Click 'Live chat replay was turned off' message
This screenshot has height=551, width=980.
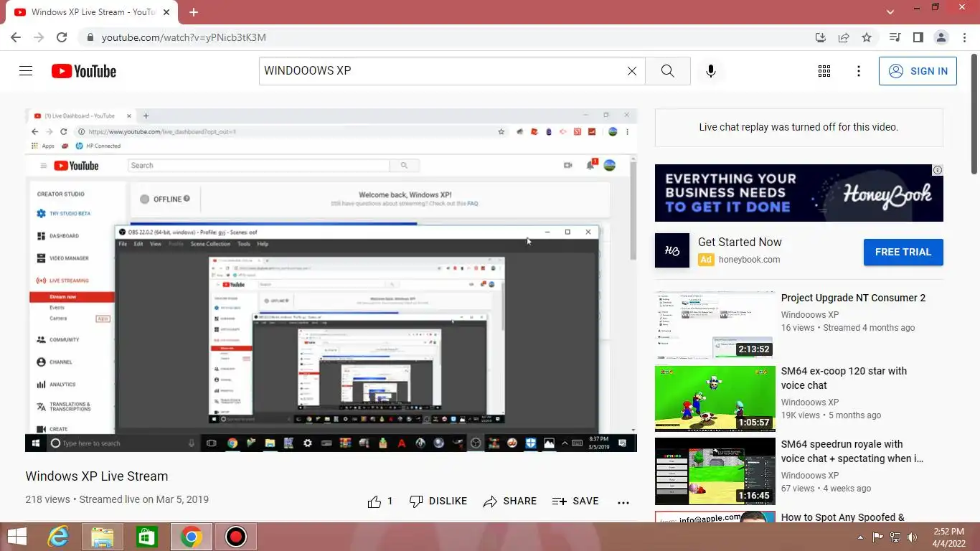pyautogui.click(x=798, y=127)
